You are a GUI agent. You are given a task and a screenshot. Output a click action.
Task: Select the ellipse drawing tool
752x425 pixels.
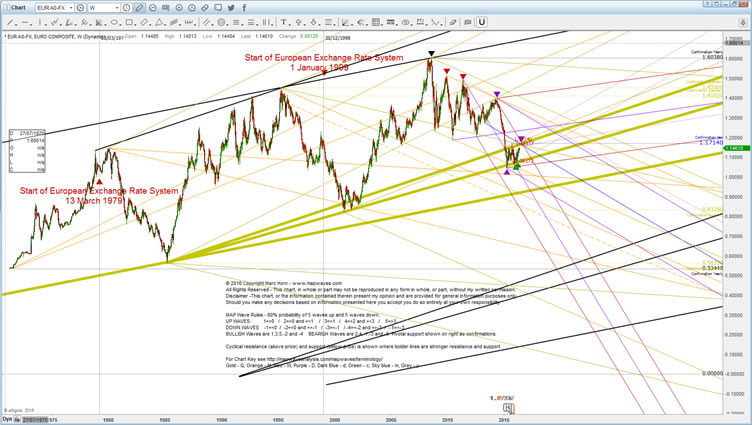coord(115,22)
